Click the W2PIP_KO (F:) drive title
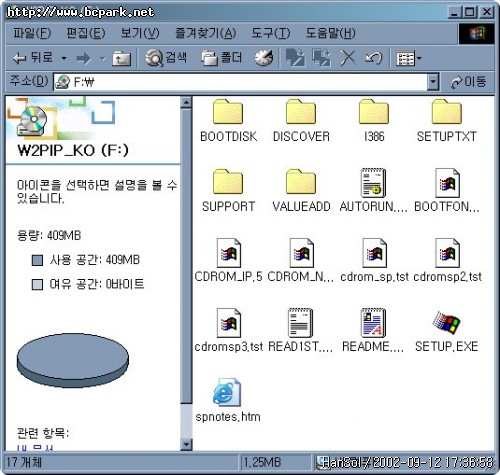The image size is (500, 475). tap(73, 151)
